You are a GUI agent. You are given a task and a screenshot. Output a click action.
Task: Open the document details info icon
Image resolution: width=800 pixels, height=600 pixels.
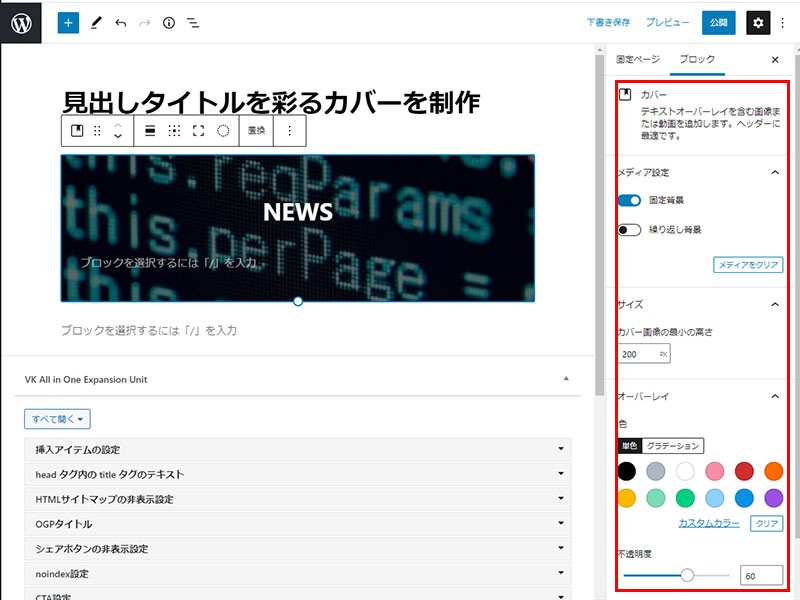[169, 22]
